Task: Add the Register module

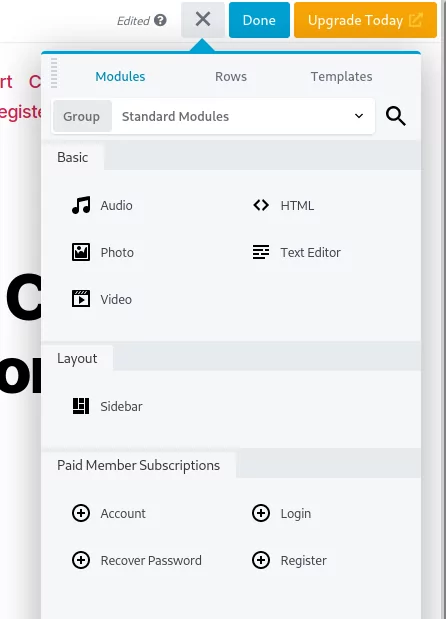Action: (x=290, y=560)
